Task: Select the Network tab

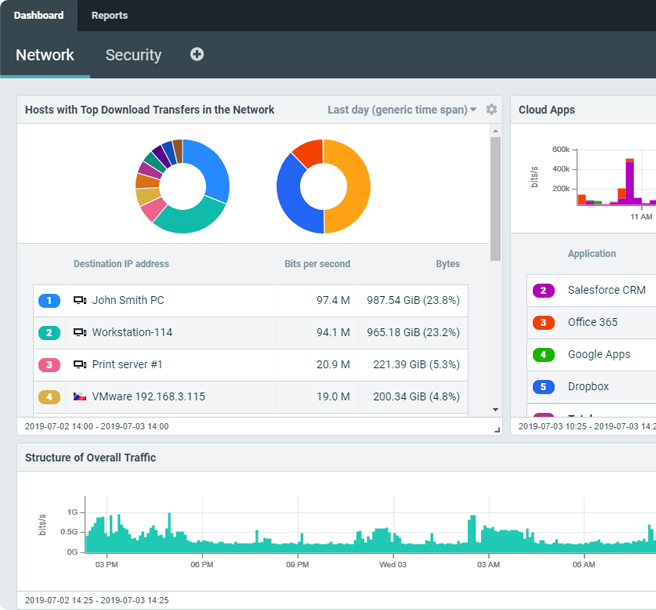Action: [x=45, y=55]
